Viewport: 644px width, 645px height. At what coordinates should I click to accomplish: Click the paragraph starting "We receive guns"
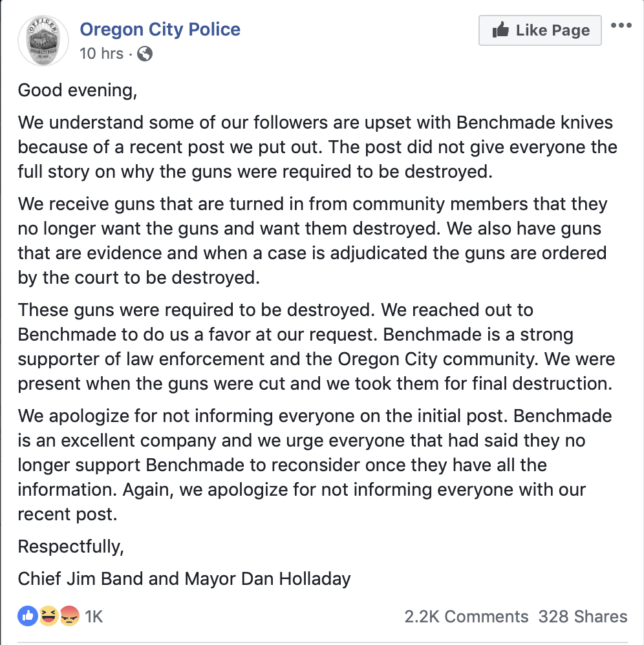pyautogui.click(x=312, y=240)
